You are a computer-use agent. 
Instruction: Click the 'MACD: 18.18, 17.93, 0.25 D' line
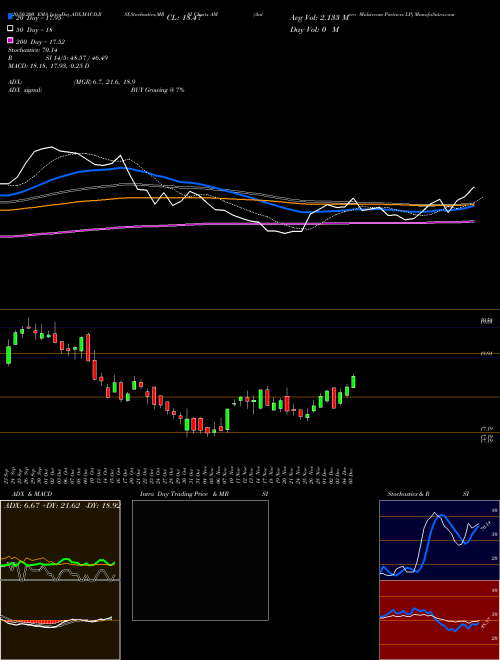48,66
